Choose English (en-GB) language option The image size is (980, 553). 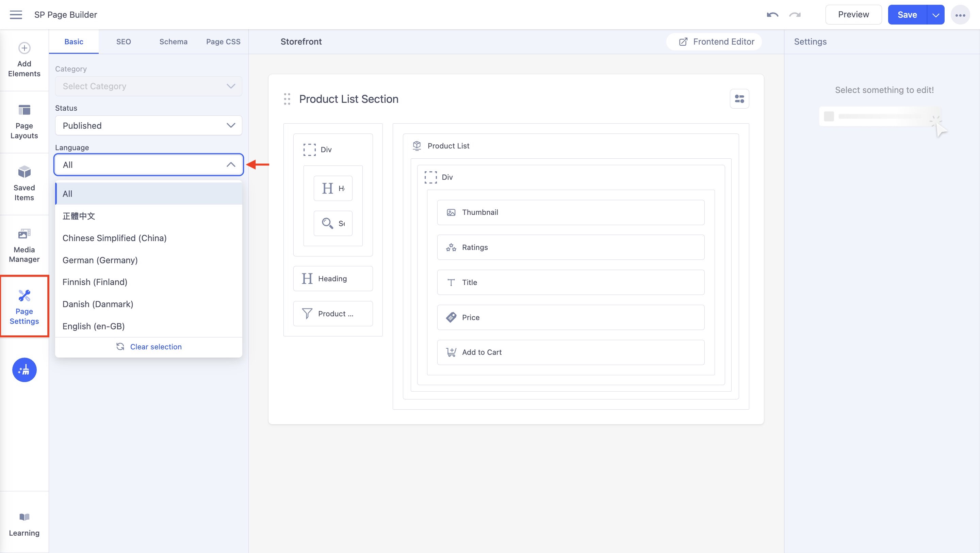(148, 326)
